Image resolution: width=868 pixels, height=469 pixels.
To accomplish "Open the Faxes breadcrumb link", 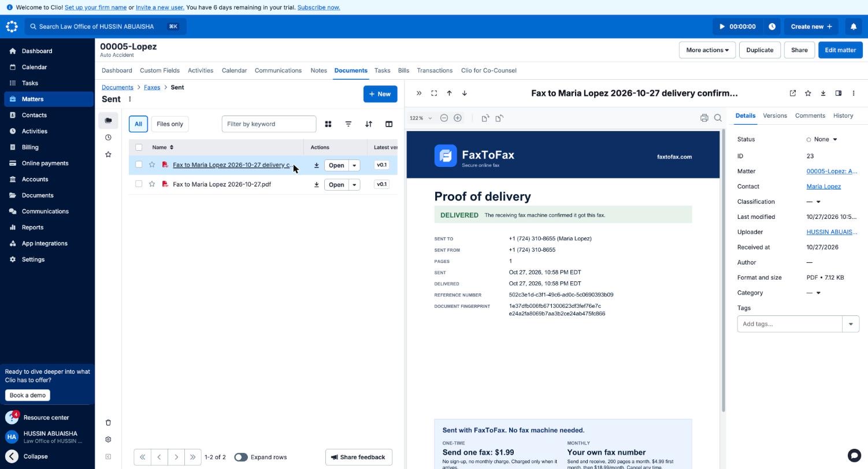I will point(152,87).
